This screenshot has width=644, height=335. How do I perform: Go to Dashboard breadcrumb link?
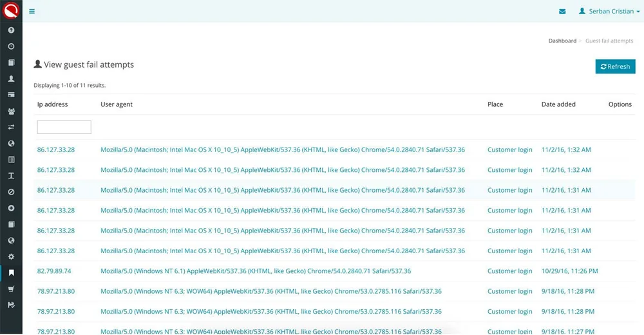(x=562, y=41)
